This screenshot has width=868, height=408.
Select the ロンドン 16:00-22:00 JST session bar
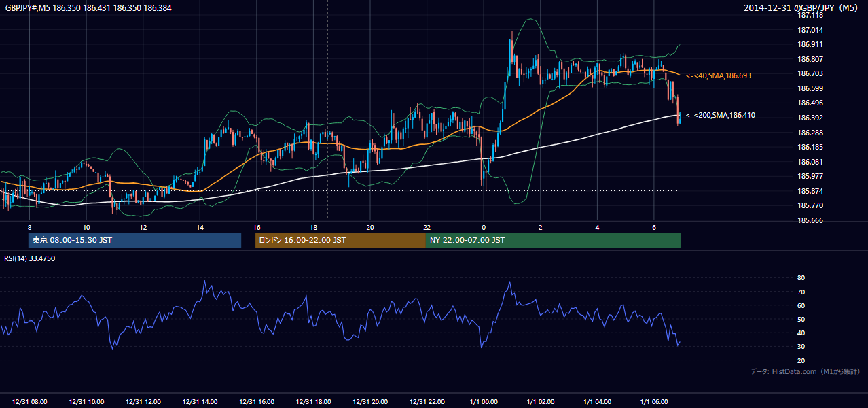point(341,240)
